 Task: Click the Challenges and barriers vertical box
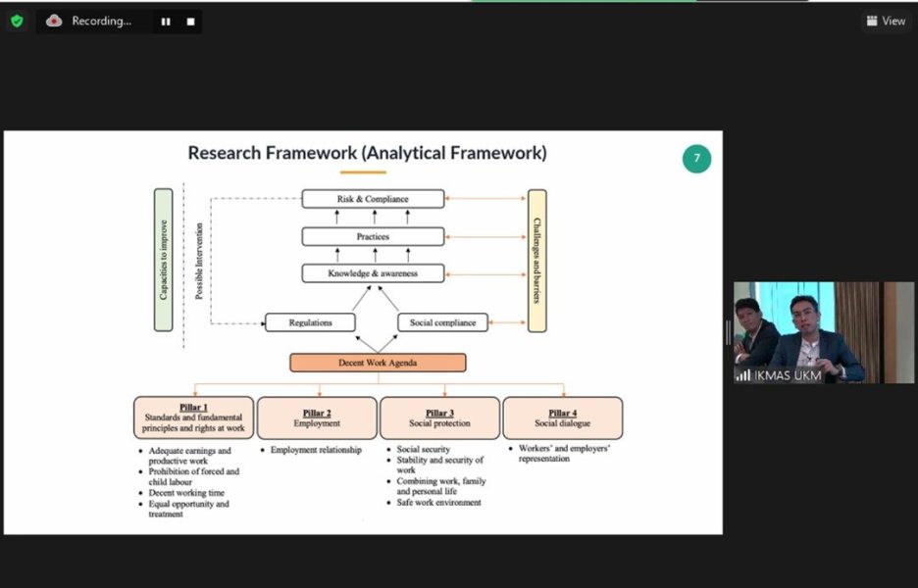point(536,261)
